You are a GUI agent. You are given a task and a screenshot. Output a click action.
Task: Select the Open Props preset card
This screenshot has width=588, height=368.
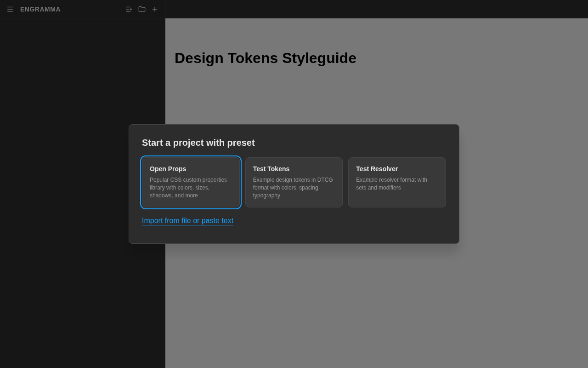click(191, 182)
